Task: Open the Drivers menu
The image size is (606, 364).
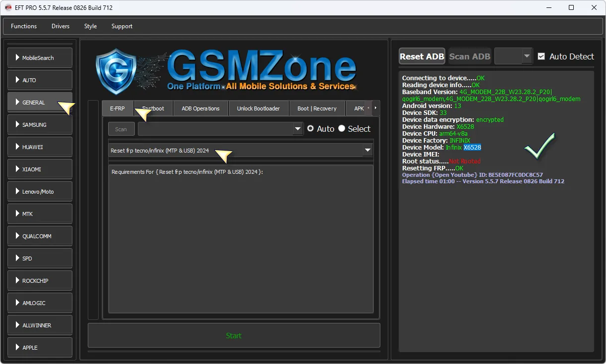Action: (x=61, y=26)
